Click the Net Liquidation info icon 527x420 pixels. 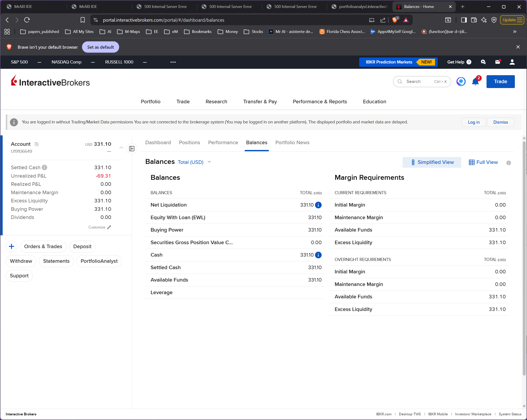318,205
